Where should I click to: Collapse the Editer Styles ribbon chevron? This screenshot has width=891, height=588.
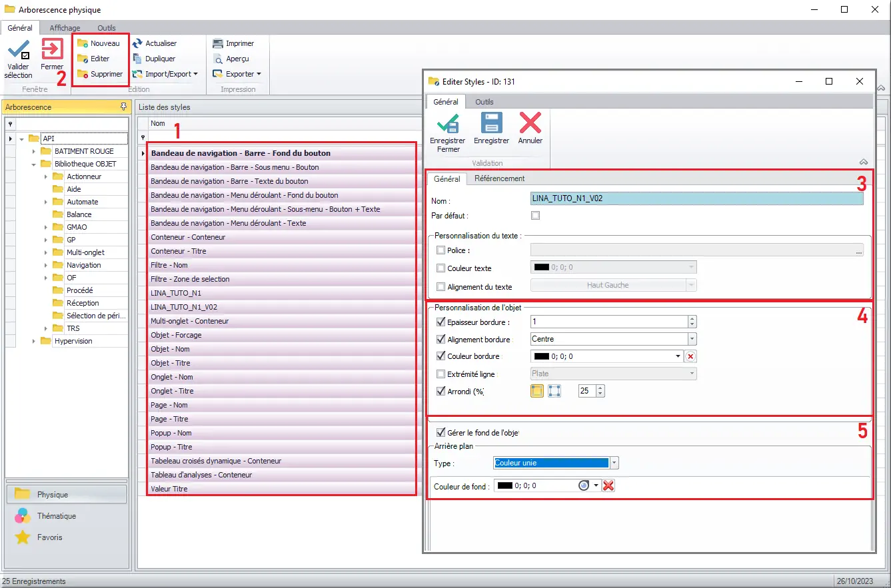click(x=864, y=162)
